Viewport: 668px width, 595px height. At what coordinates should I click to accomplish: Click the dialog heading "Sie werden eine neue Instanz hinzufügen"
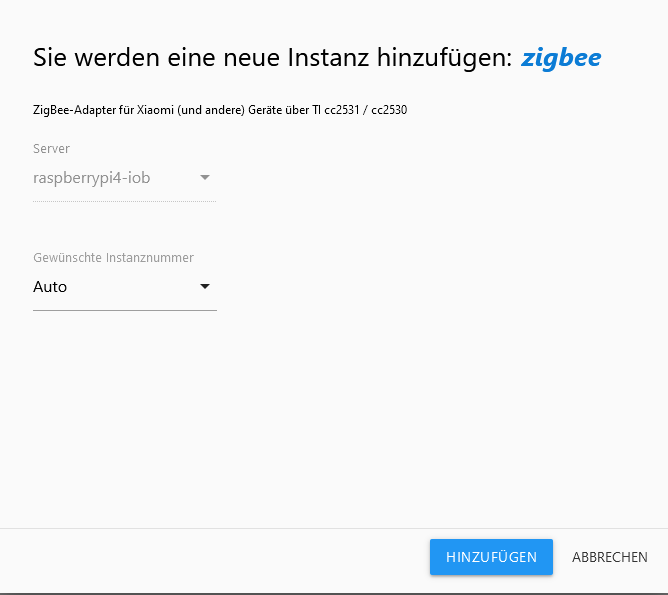click(x=273, y=57)
